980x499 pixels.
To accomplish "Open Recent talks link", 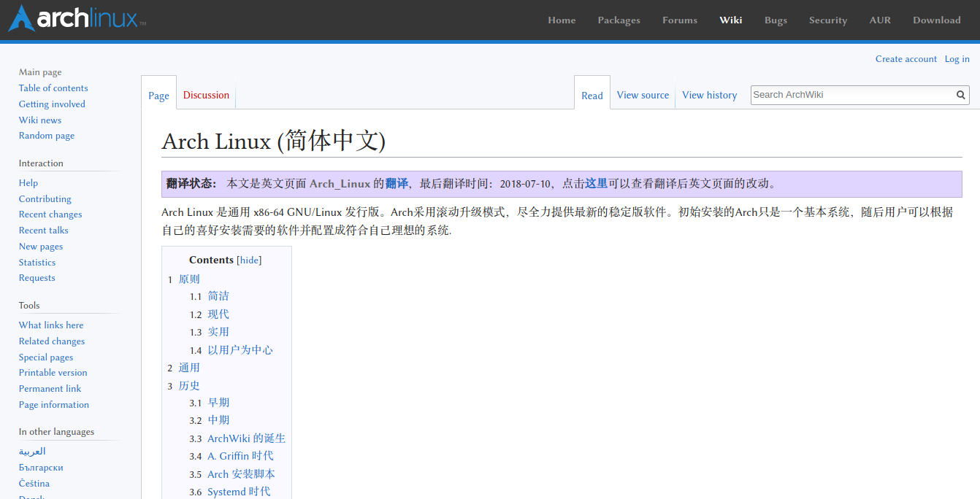I will coord(44,231).
